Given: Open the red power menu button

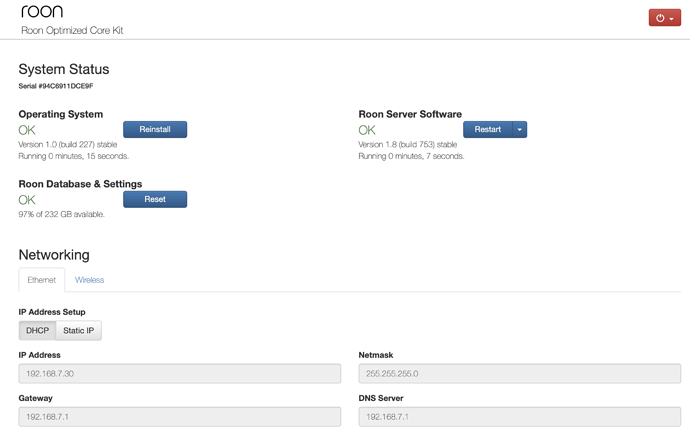Looking at the screenshot, I should click(x=664, y=18).
